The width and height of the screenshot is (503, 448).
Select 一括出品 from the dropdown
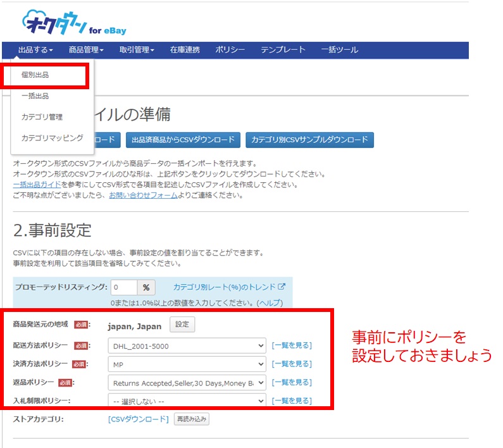[35, 96]
